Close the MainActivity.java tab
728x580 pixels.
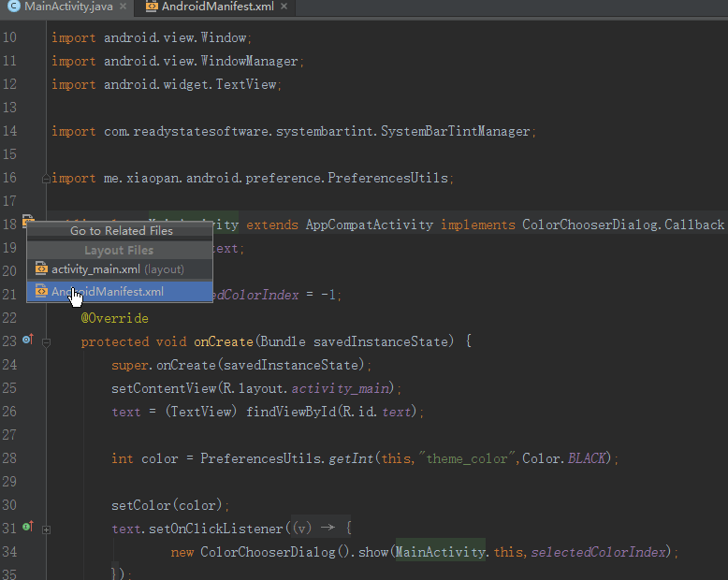123,7
